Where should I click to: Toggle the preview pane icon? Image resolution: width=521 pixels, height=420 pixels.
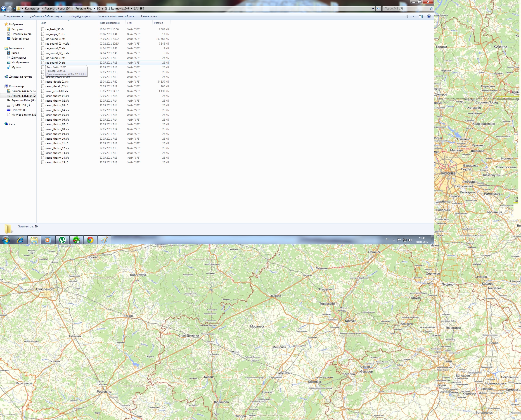[x=421, y=16]
